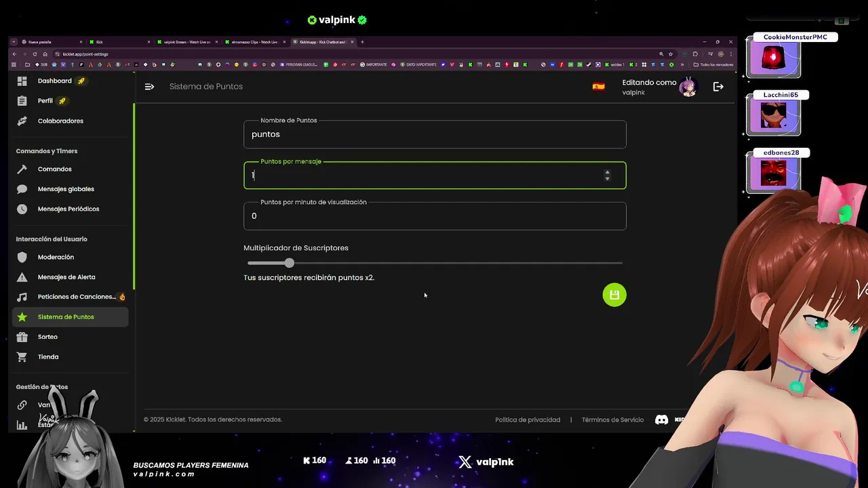
Task: Open the IMPORTANTE bookmark
Action: (373, 64)
